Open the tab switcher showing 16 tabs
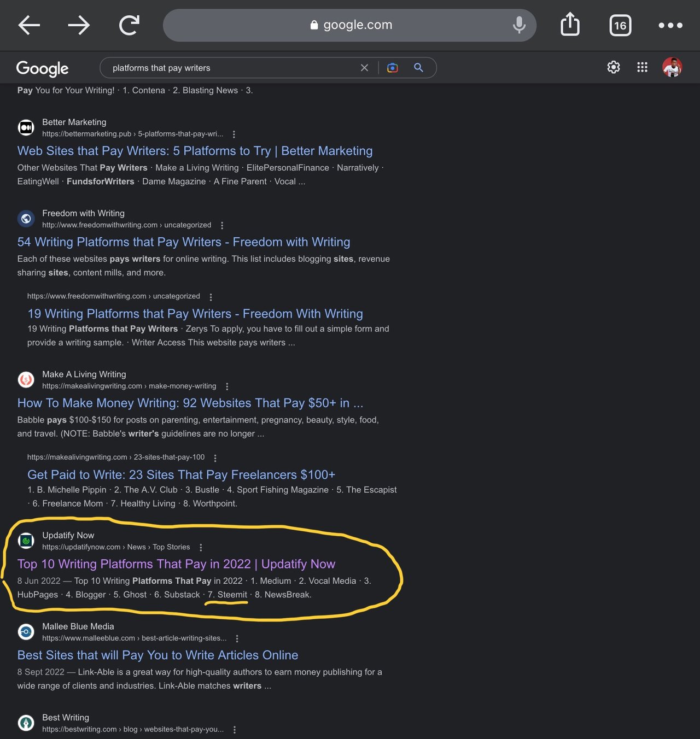 [x=620, y=25]
